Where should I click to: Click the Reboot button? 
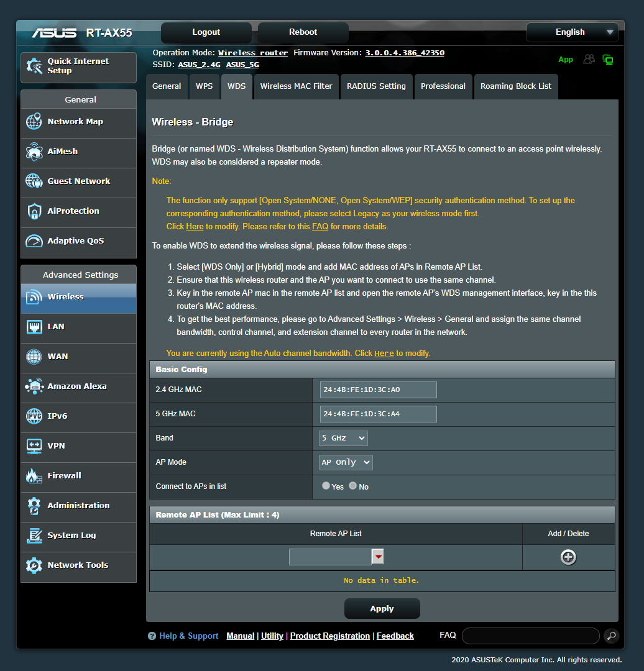point(303,32)
